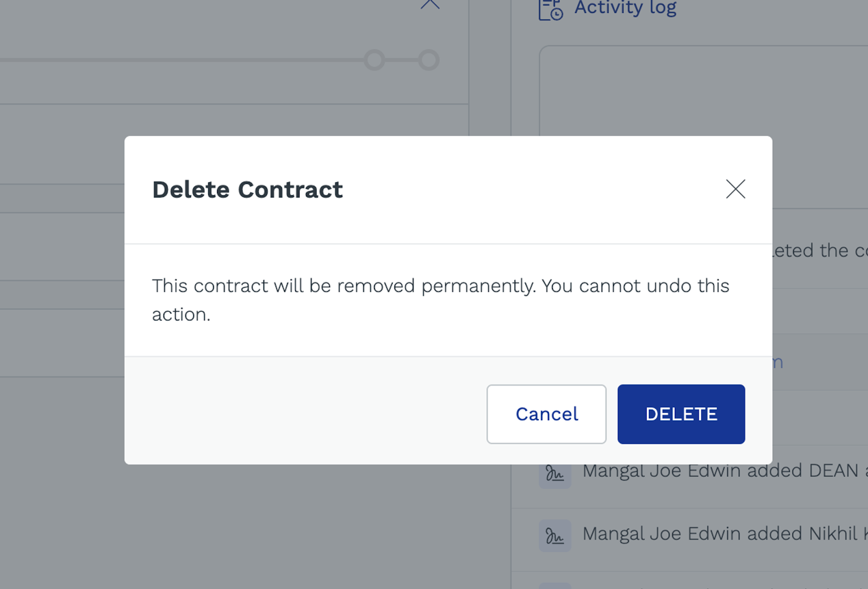The height and width of the screenshot is (589, 868).
Task: Open the Activity log heading
Action: [x=625, y=8]
